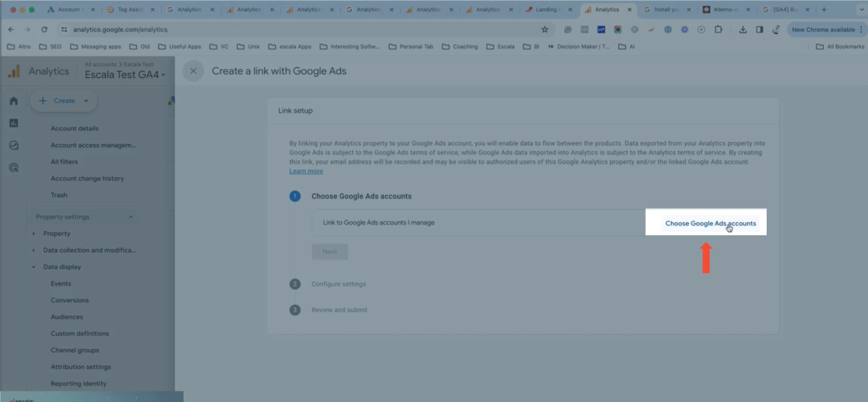Open Chrome downloads icon
This screenshot has height=402, width=868.
tap(742, 29)
